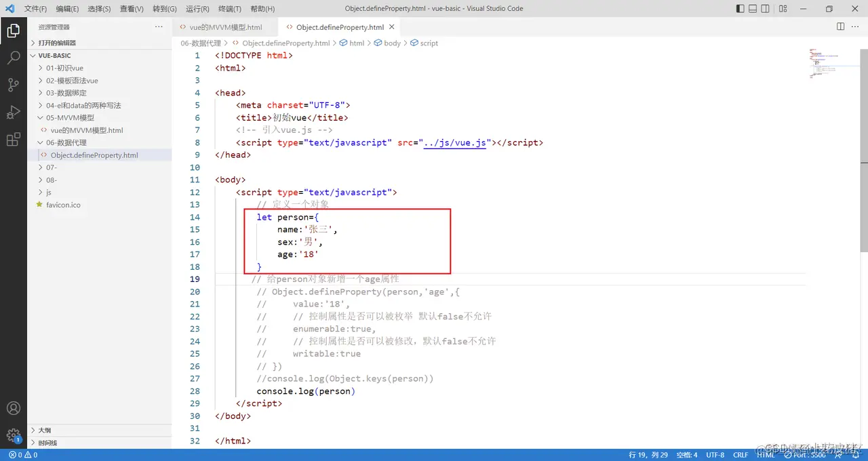Click the VS Code logo icon
Viewport: 868px width, 461px height.
click(x=9, y=9)
